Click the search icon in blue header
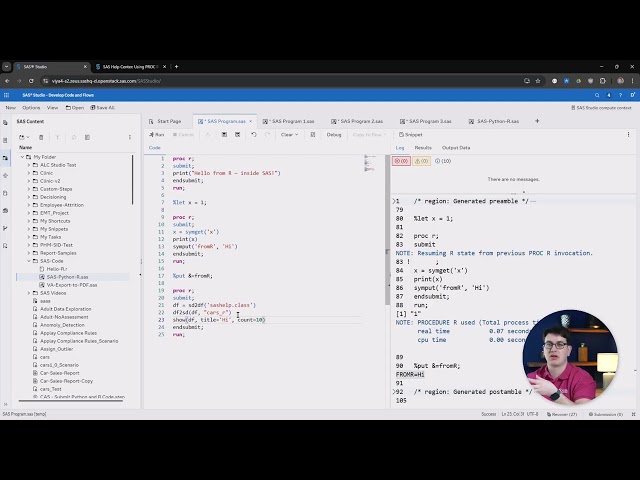Image resolution: width=640 pixels, height=480 pixels. pos(597,95)
